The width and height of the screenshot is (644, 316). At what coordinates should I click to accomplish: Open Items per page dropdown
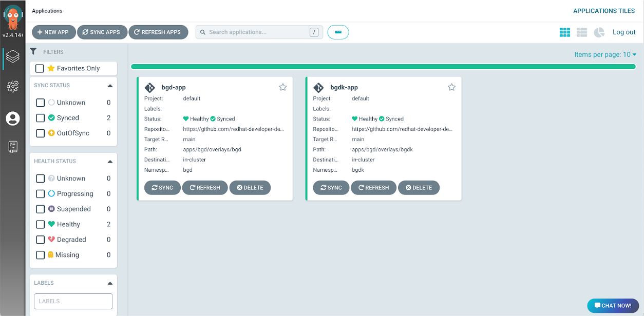click(605, 54)
